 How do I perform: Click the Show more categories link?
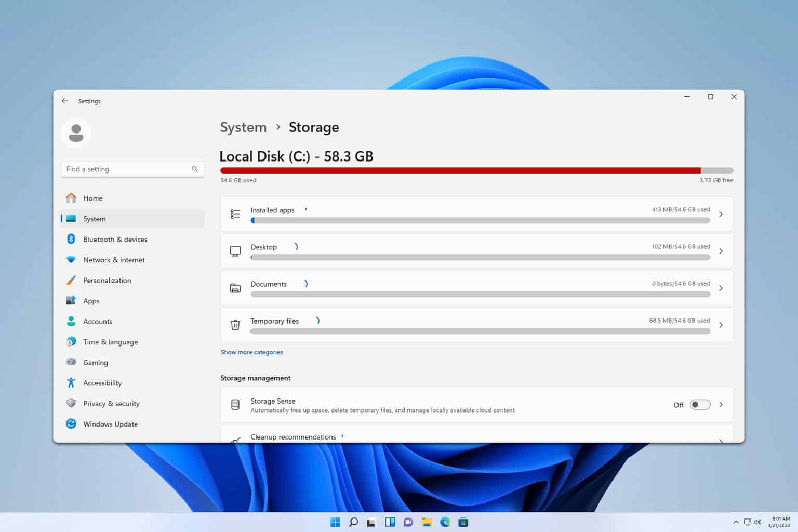251,352
